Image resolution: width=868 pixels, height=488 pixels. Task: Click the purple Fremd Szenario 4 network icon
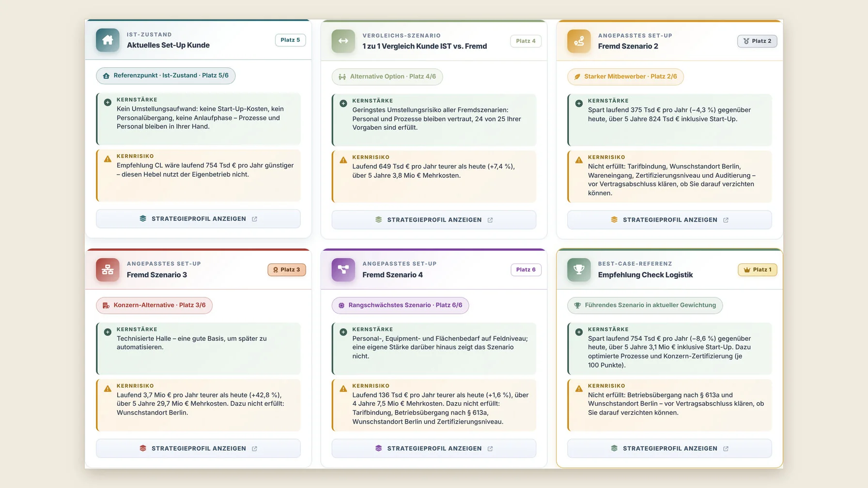tap(343, 270)
